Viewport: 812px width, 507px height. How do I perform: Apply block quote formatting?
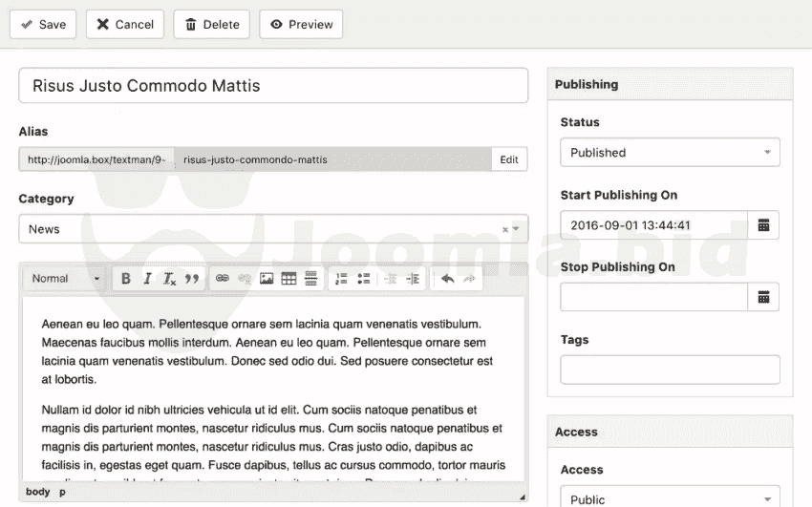click(192, 279)
